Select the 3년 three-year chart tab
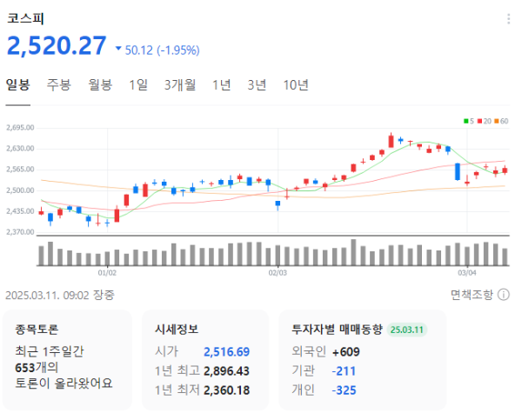Viewport: 522px width, 420px height. (x=257, y=85)
